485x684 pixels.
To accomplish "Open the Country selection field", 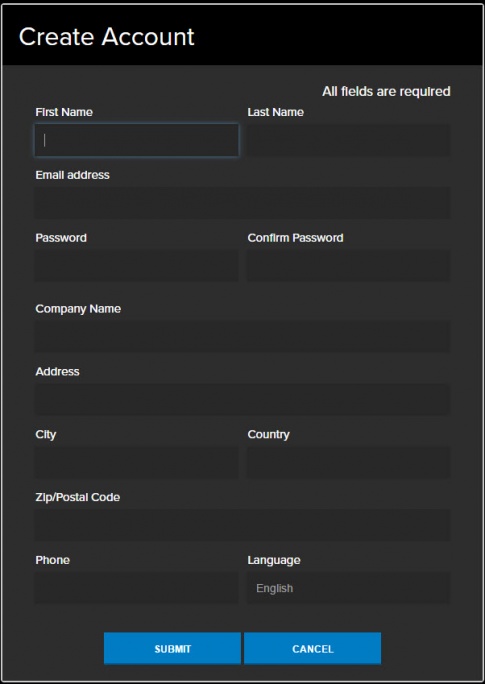I will [x=348, y=462].
